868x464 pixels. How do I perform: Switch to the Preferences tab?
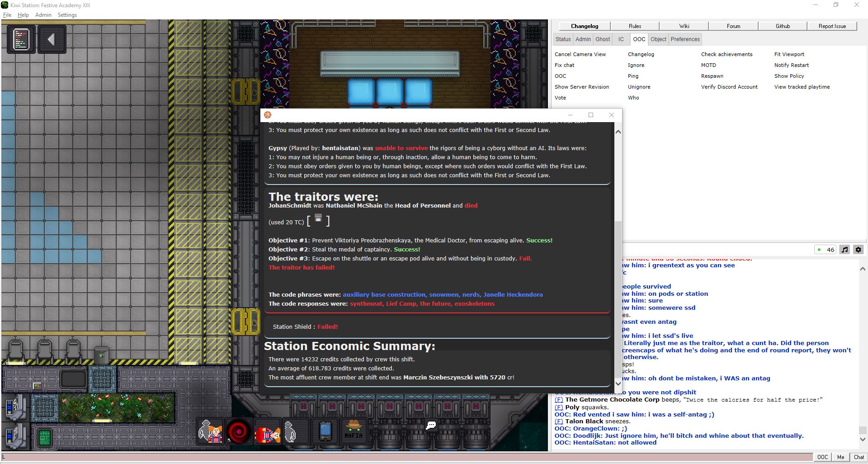point(685,39)
